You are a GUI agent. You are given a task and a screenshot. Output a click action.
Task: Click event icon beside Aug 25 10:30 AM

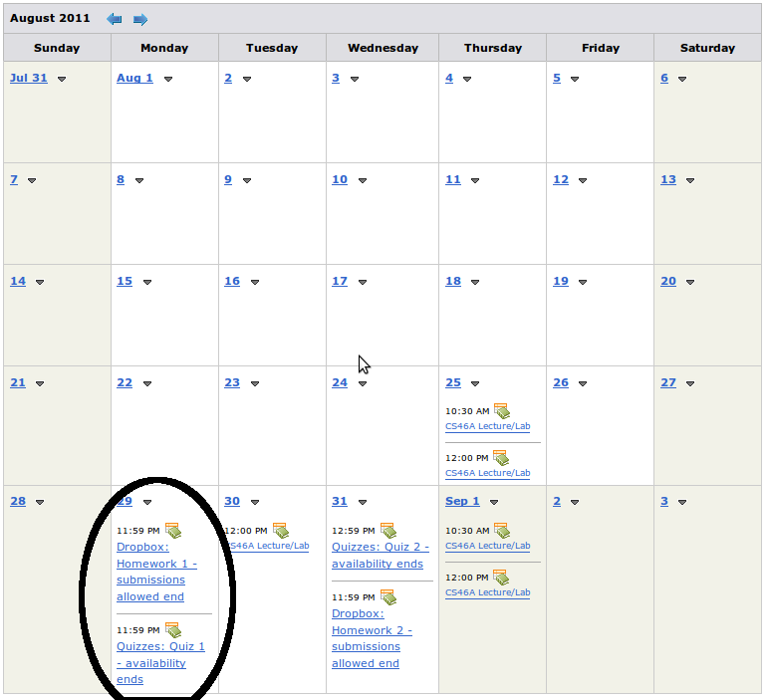[502, 411]
